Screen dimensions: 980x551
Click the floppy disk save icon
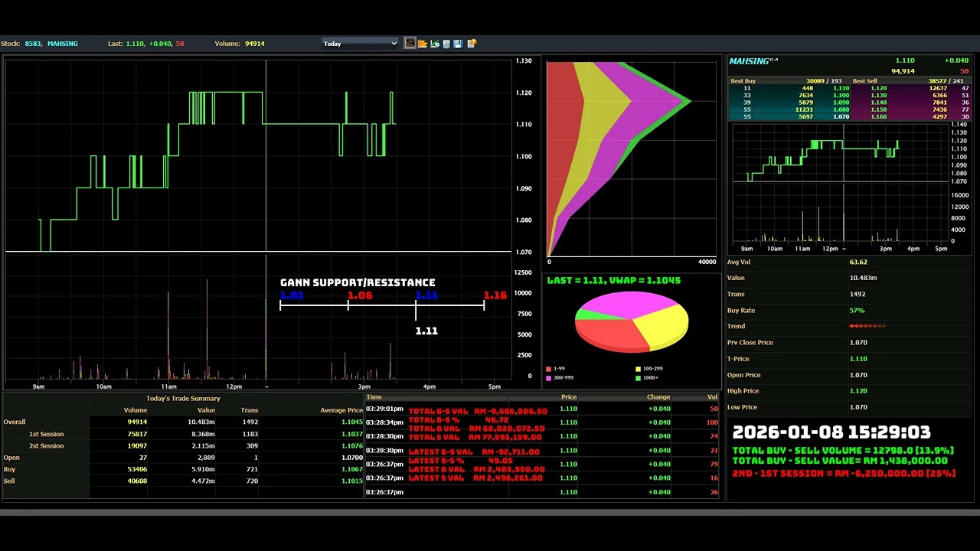coord(458,44)
